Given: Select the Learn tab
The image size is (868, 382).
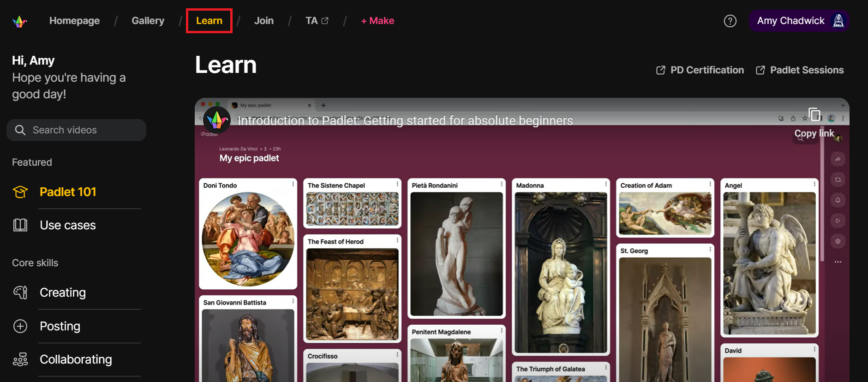Looking at the screenshot, I should coord(209,21).
